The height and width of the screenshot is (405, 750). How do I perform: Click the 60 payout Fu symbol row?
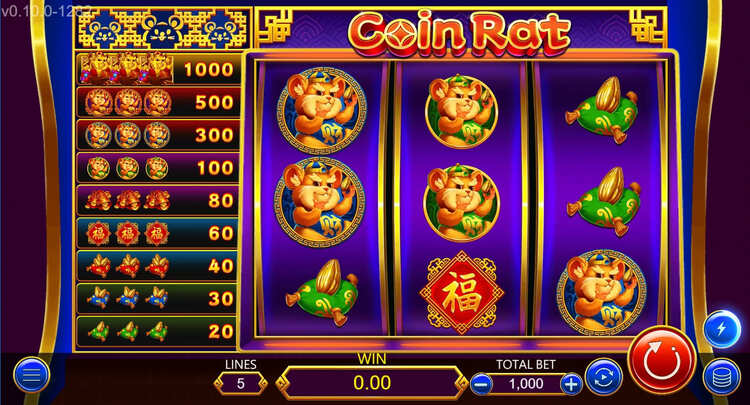[x=158, y=234]
